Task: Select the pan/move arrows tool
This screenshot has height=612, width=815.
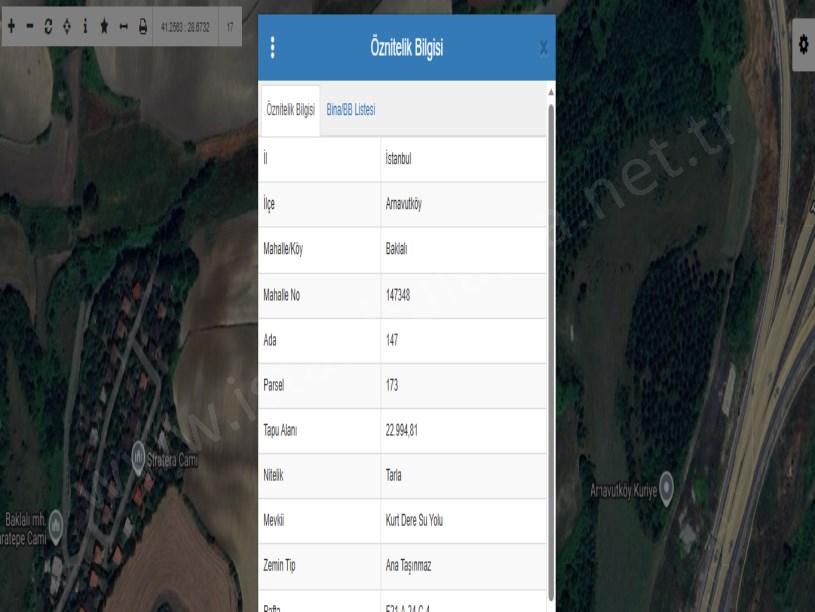Action: click(x=67, y=25)
